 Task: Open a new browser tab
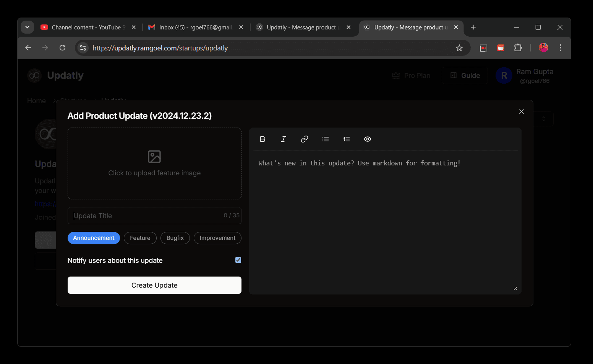pyautogui.click(x=473, y=27)
